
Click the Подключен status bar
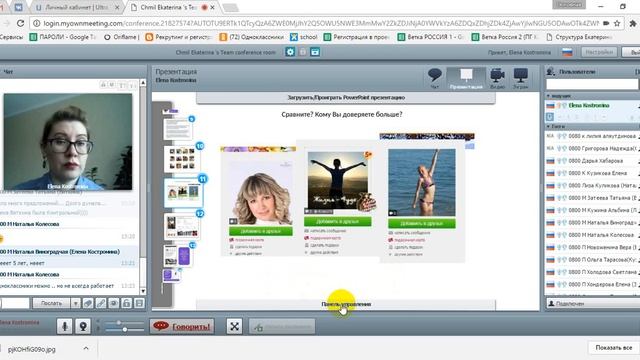[593, 304]
